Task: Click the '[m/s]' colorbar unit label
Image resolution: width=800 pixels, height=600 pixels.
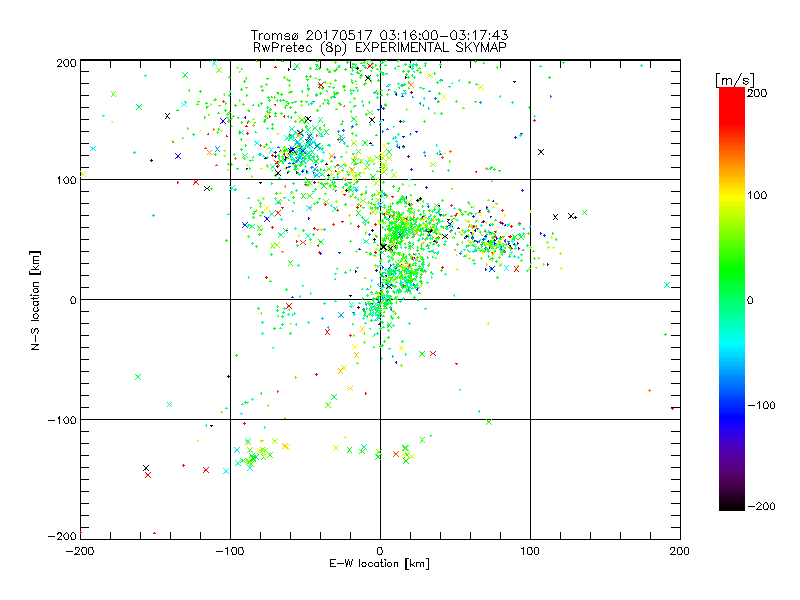Action: pyautogui.click(x=735, y=80)
